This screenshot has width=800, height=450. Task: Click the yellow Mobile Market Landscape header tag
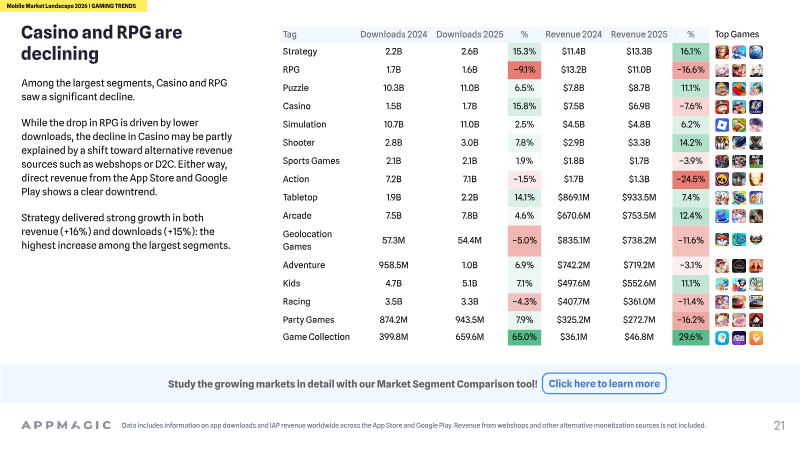[x=73, y=6]
